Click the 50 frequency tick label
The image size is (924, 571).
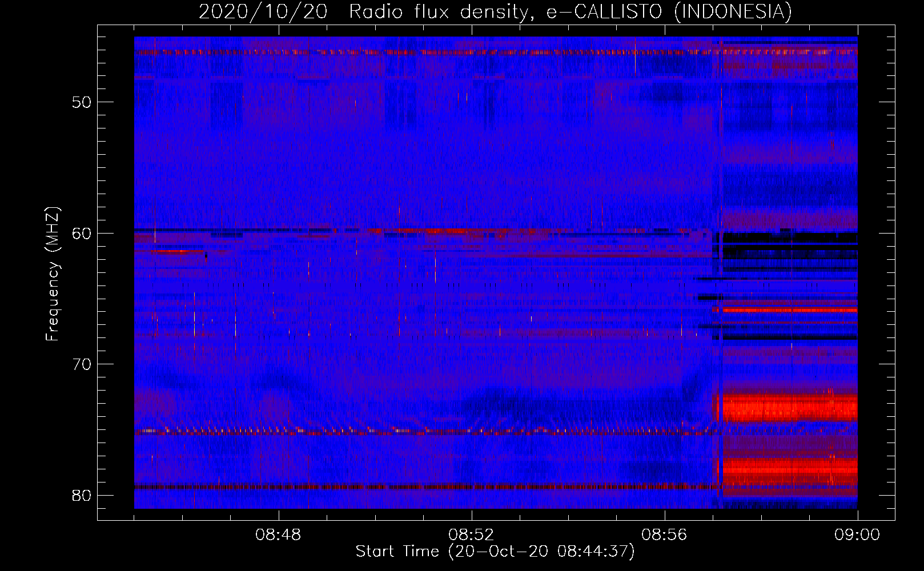point(82,102)
